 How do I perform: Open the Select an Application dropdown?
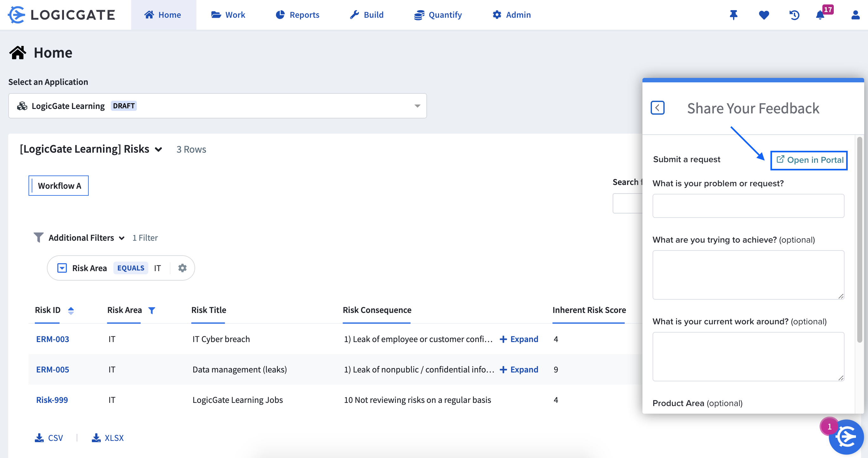pos(217,106)
